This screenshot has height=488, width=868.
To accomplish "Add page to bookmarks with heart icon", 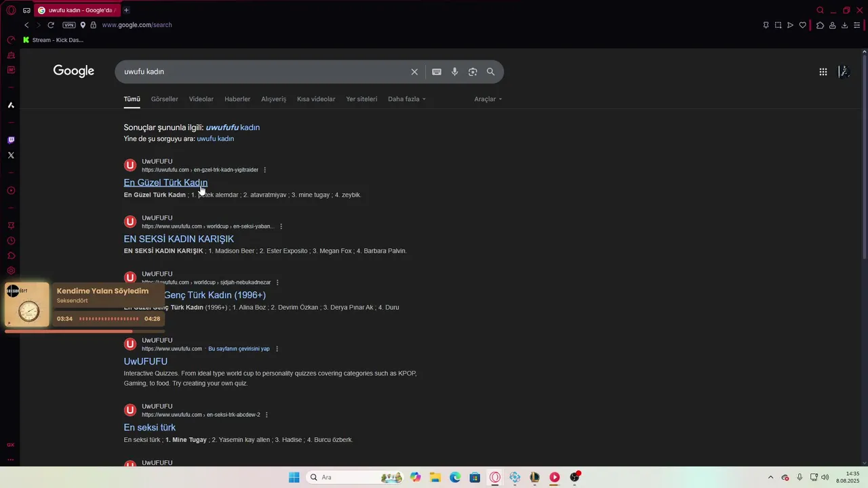I will click(x=803, y=25).
